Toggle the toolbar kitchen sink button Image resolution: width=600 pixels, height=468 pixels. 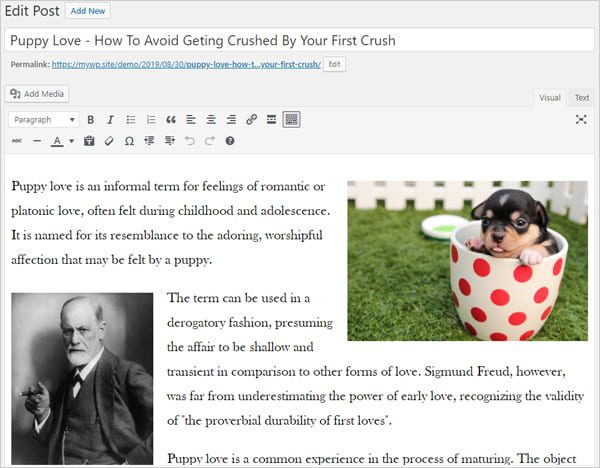(291, 119)
